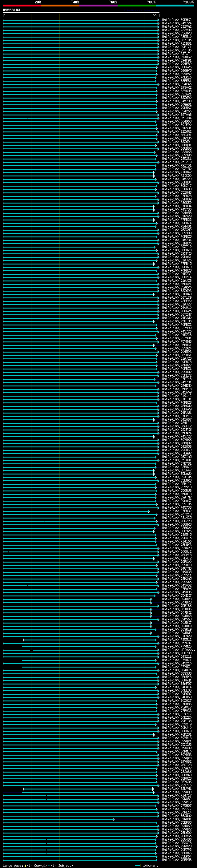The image size is (197, 868).
Task: Open hit UniRef100_B9IFP0
Action: click(x=177, y=125)
